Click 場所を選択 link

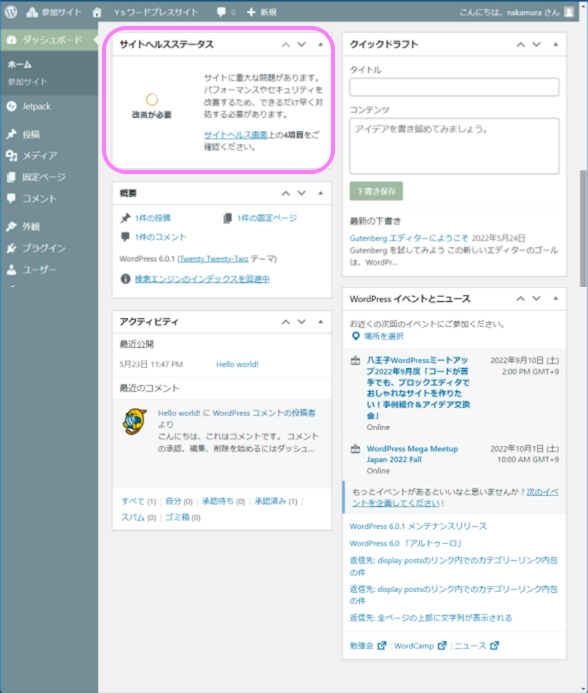[x=384, y=336]
